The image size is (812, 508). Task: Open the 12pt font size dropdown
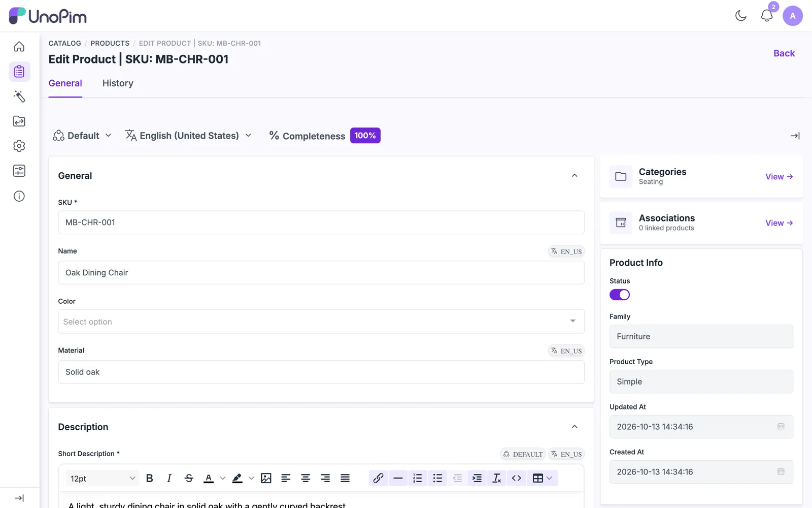pos(103,478)
